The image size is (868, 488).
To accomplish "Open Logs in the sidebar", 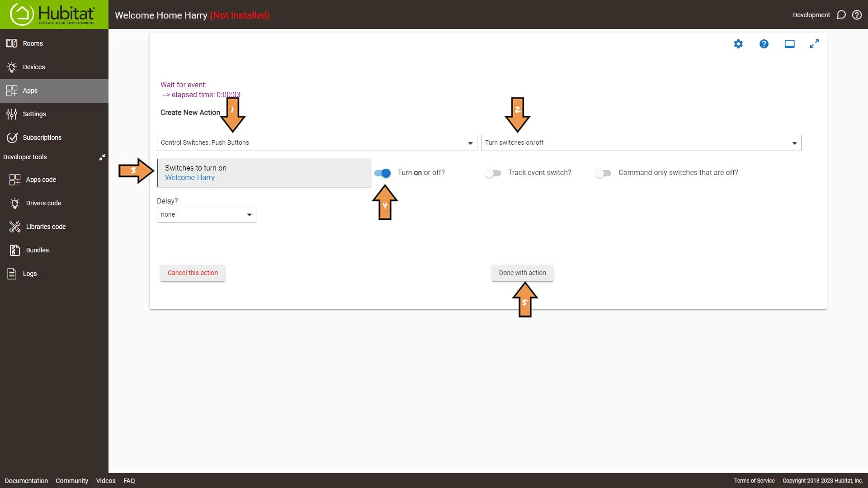I will pyautogui.click(x=30, y=274).
